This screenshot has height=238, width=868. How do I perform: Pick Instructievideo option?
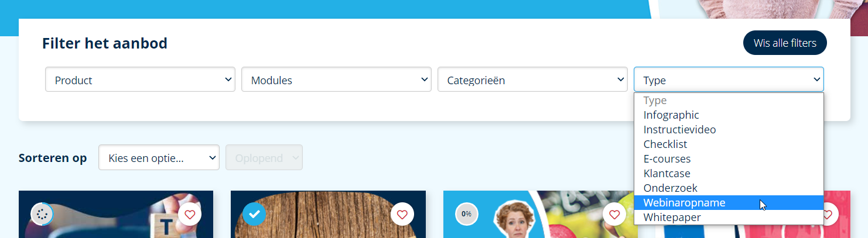click(x=729, y=130)
